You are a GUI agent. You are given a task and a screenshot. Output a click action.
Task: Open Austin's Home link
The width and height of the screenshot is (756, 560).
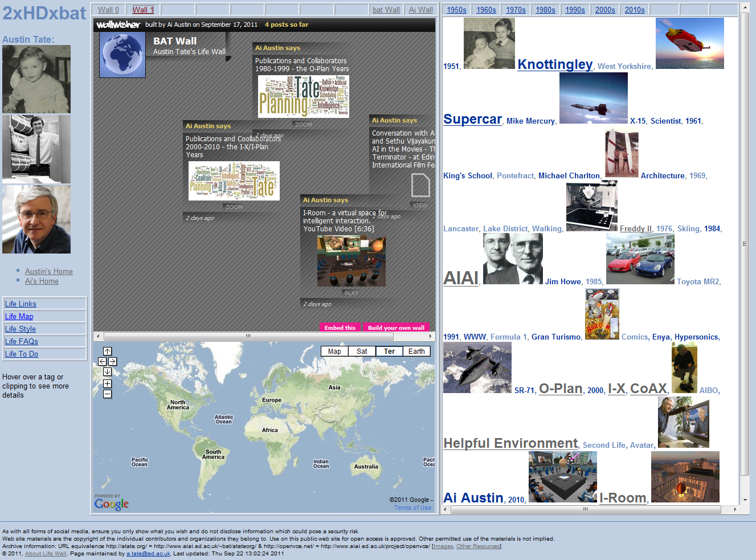pyautogui.click(x=49, y=272)
